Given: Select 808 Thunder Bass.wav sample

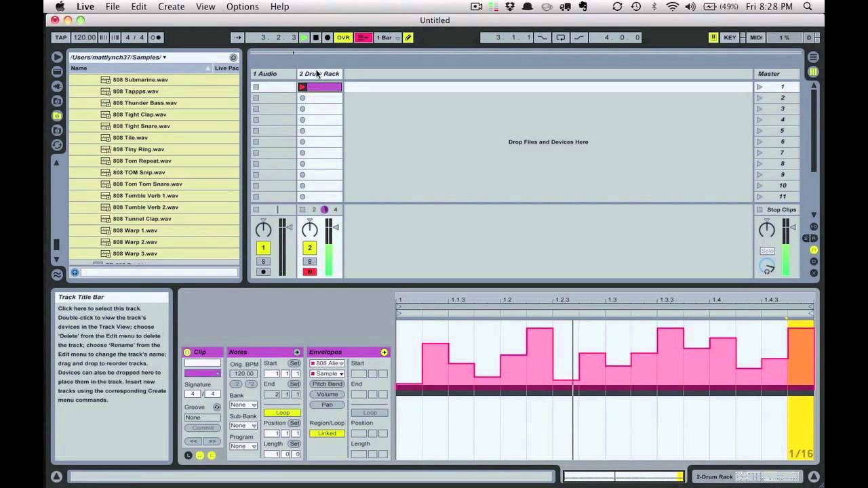Looking at the screenshot, I should click(144, 103).
